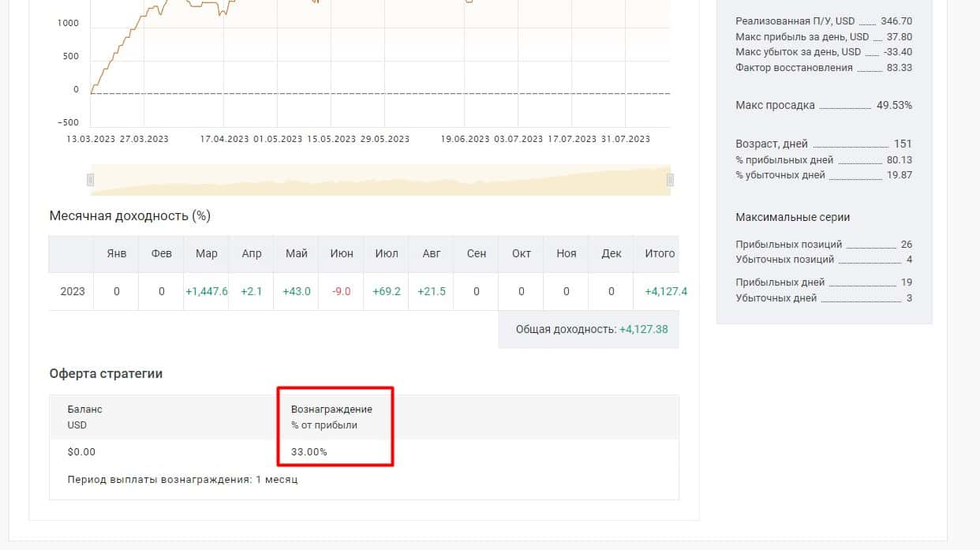Viewport: 980px width, 550px height.
Task: Click the Максимальные серии heading
Action: tap(793, 217)
